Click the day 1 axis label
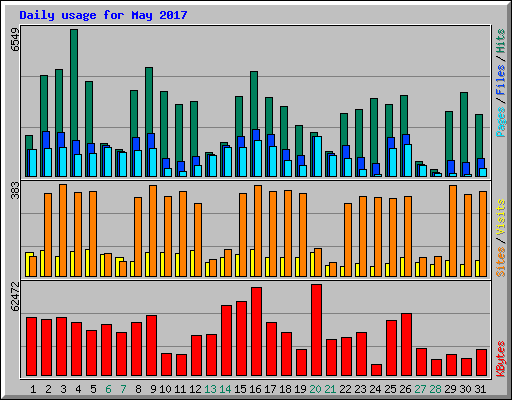Viewport: 512px width, 400px height. coord(33,389)
